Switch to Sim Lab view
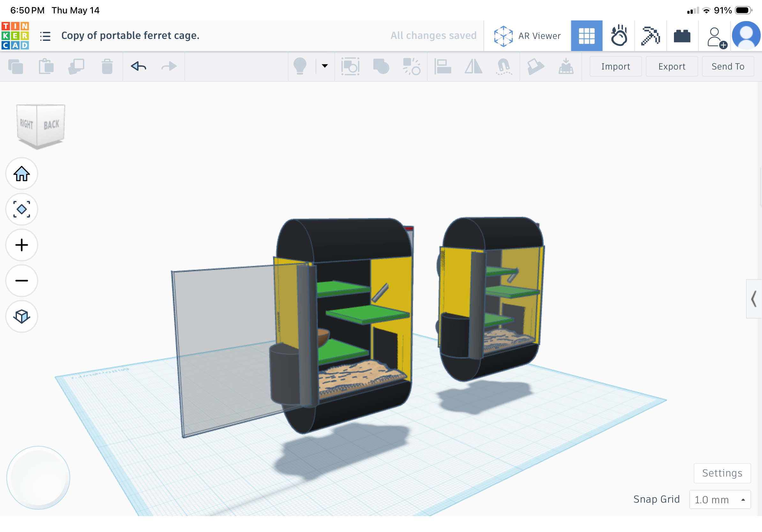Screen dimensions: 762x532 point(619,36)
